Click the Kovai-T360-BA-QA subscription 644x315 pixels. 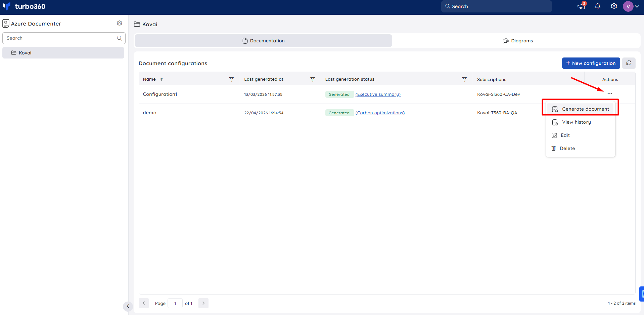point(497,113)
